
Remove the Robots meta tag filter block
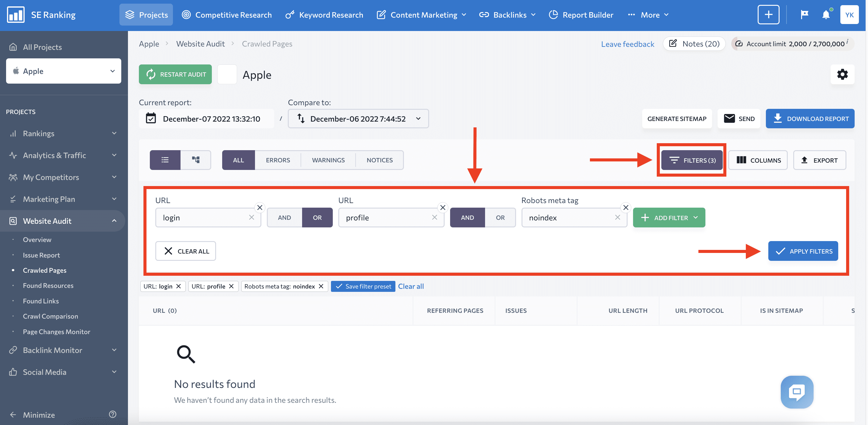(x=626, y=208)
